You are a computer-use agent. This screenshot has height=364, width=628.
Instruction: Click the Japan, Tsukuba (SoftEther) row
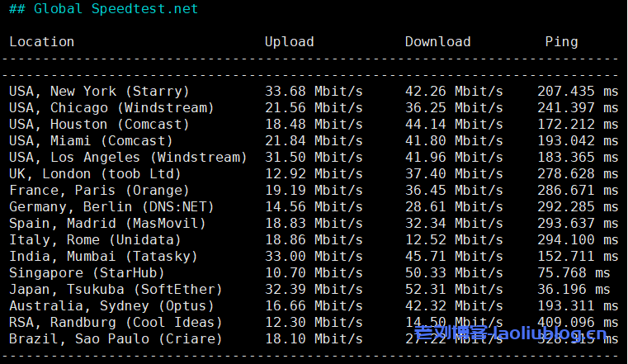[x=116, y=290]
